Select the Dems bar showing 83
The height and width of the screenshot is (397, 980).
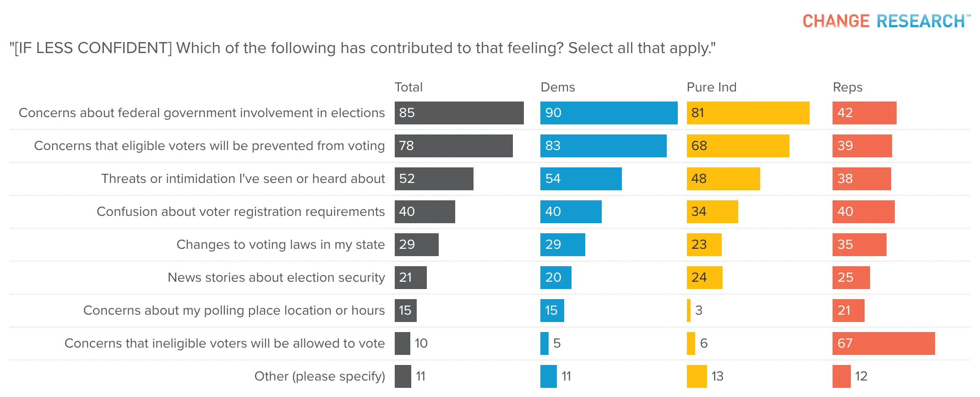[604, 146]
